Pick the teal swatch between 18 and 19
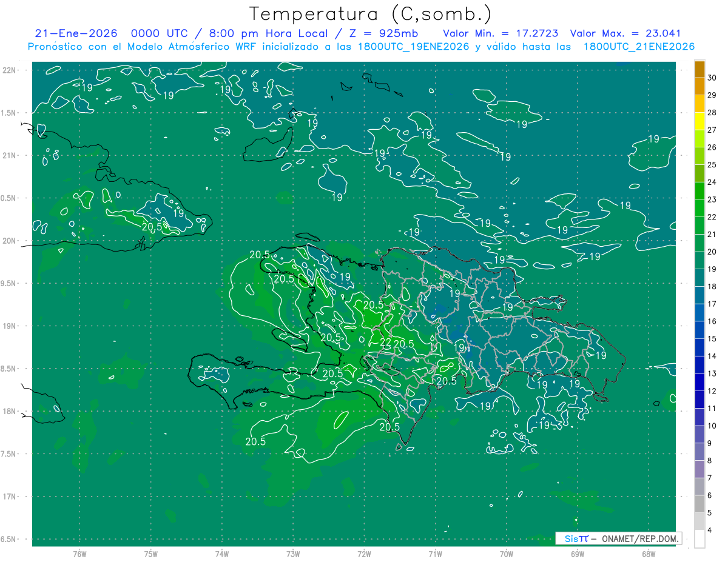Image resolution: width=728 pixels, height=562 pixels. tap(699, 278)
